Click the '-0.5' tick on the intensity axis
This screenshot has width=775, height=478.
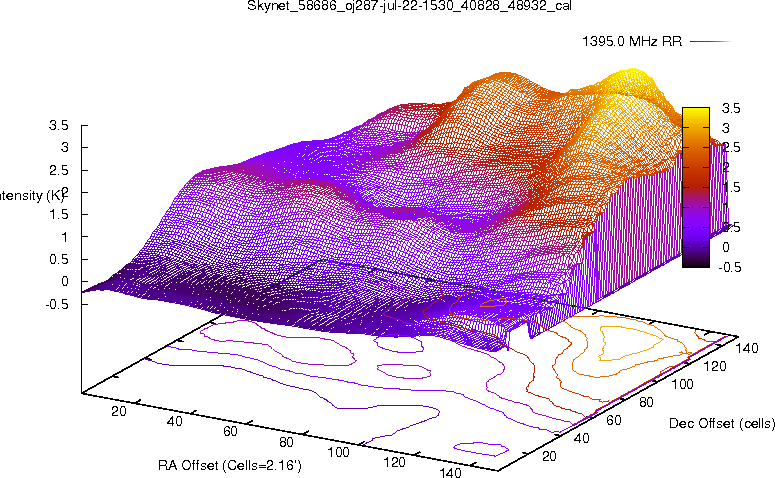[56, 304]
